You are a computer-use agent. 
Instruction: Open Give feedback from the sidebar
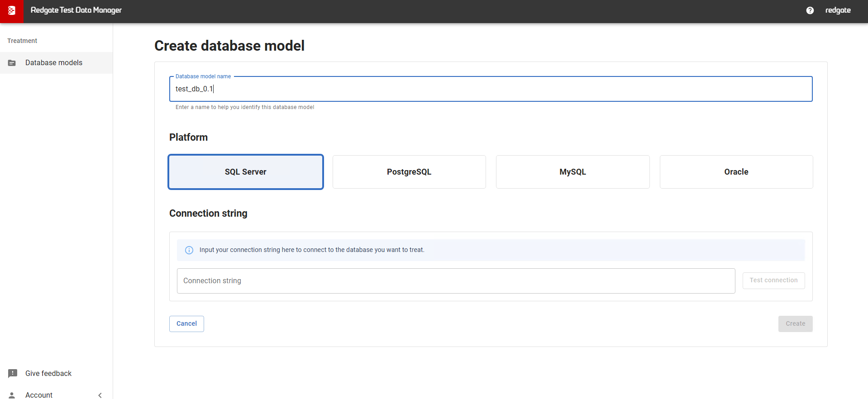[x=48, y=373]
